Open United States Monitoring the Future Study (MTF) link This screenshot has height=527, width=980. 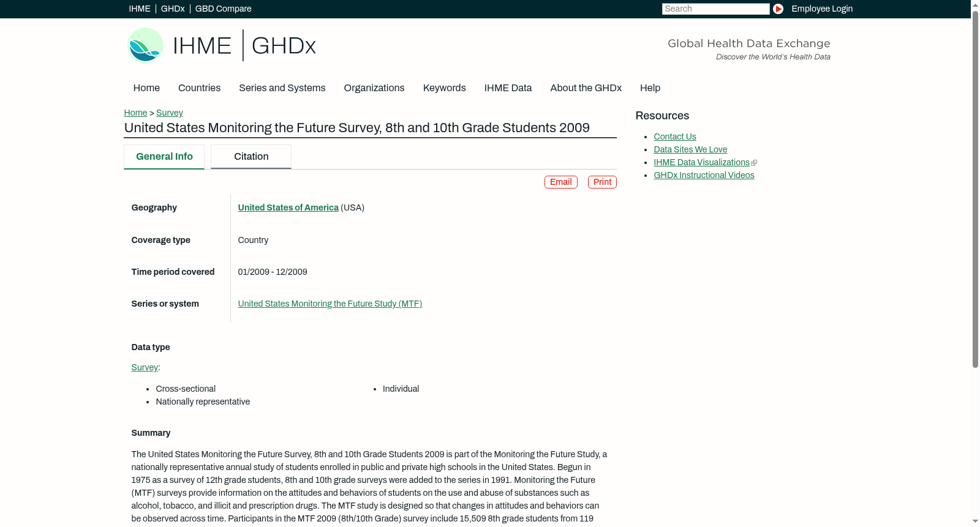point(330,304)
